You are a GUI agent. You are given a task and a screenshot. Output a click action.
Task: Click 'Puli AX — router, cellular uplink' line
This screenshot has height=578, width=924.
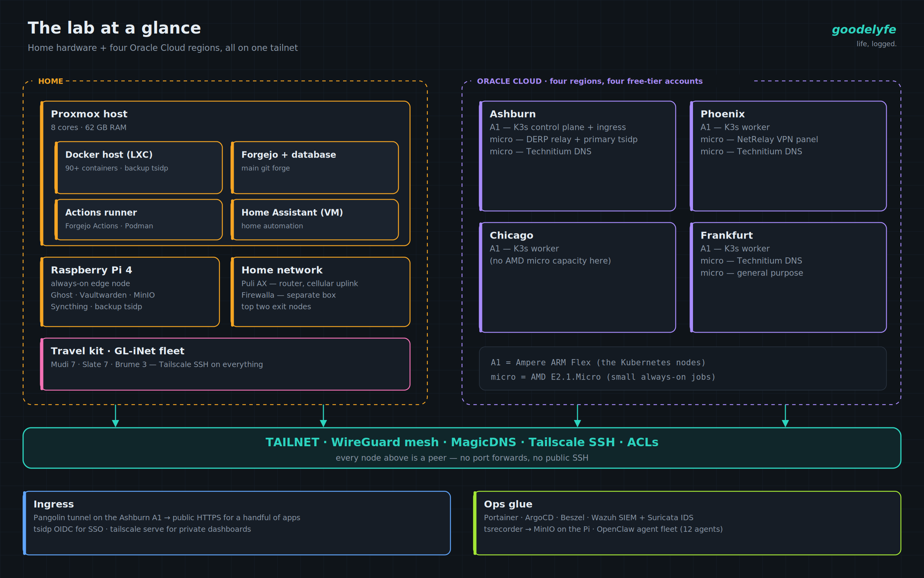pos(300,284)
